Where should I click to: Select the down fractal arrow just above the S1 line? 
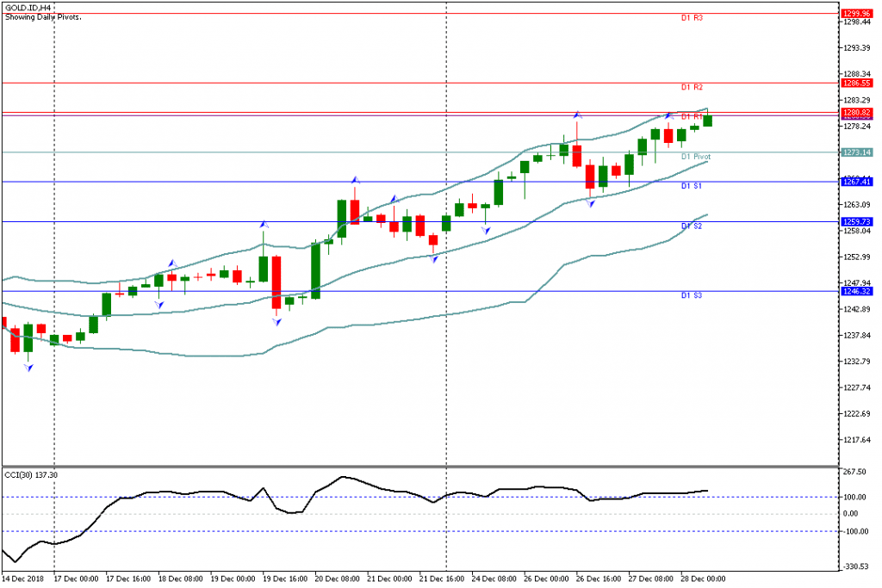[x=590, y=202]
